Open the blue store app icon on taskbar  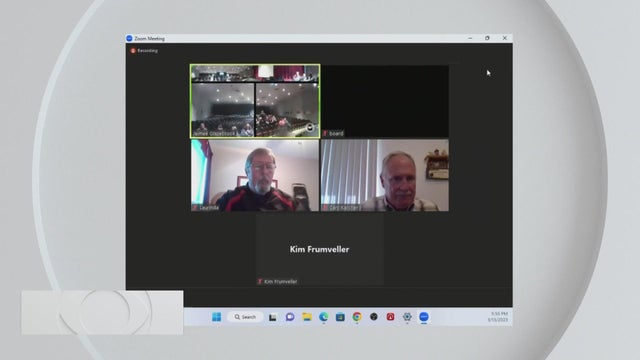click(x=340, y=317)
